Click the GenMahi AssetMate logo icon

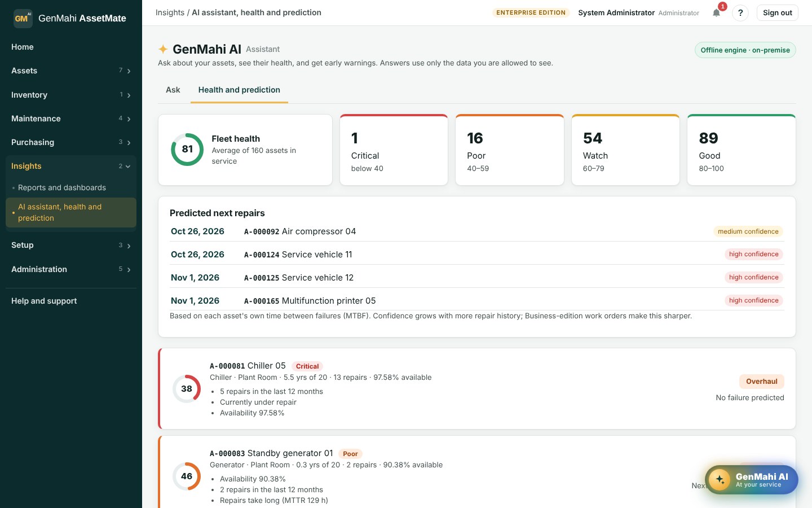(x=23, y=18)
